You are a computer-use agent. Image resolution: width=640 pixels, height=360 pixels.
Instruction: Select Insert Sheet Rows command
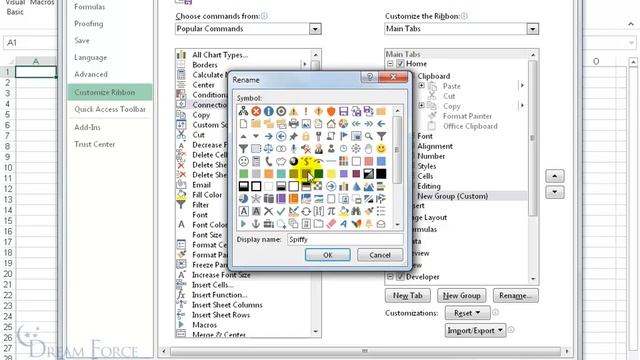(221, 315)
